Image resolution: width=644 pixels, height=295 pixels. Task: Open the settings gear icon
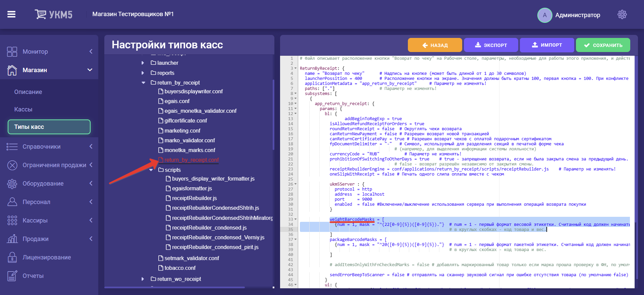pyautogui.click(x=622, y=14)
